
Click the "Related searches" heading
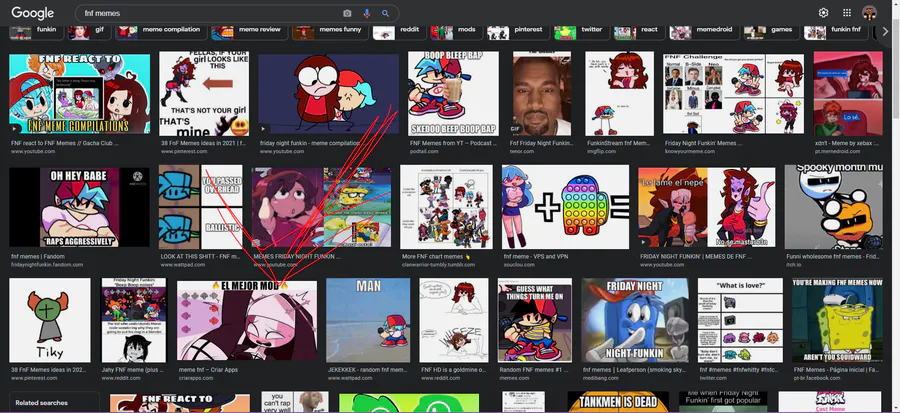tap(41, 403)
